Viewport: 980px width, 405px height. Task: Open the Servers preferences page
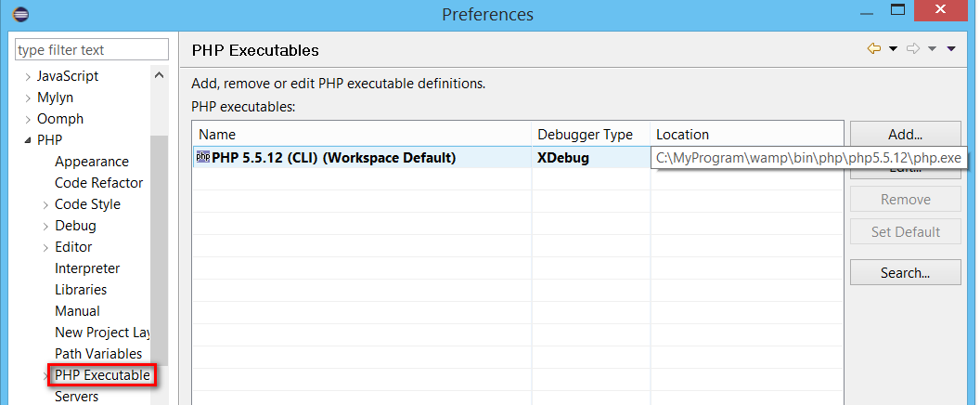tap(76, 397)
